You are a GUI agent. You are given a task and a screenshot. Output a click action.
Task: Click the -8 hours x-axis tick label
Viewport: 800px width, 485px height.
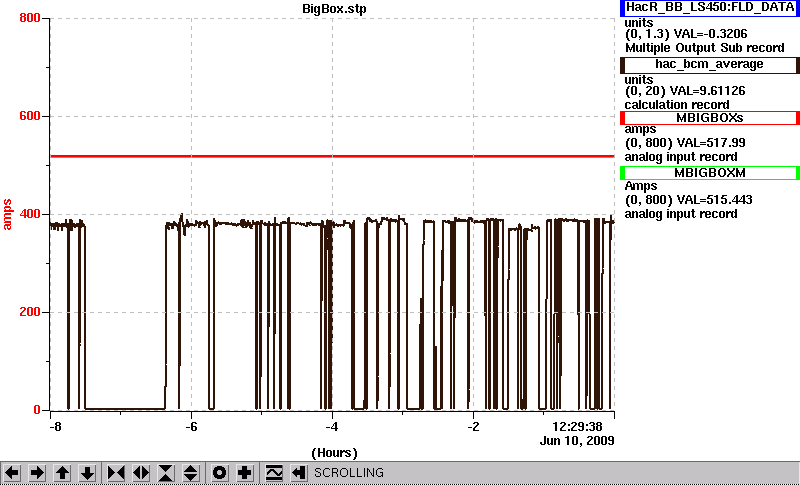(55, 426)
